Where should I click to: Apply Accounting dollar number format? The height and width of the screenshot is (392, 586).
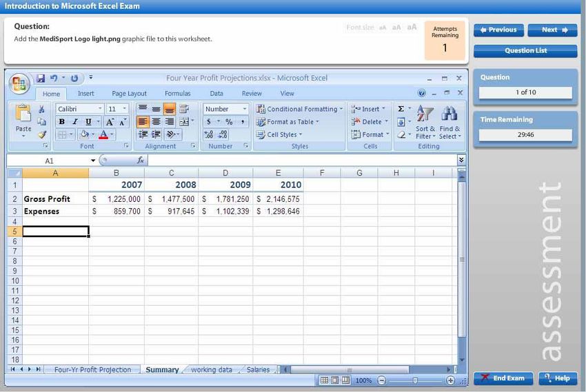tap(208, 122)
